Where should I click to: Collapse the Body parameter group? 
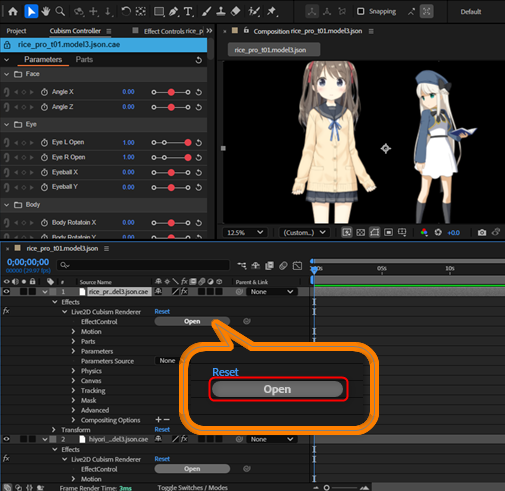click(6, 205)
